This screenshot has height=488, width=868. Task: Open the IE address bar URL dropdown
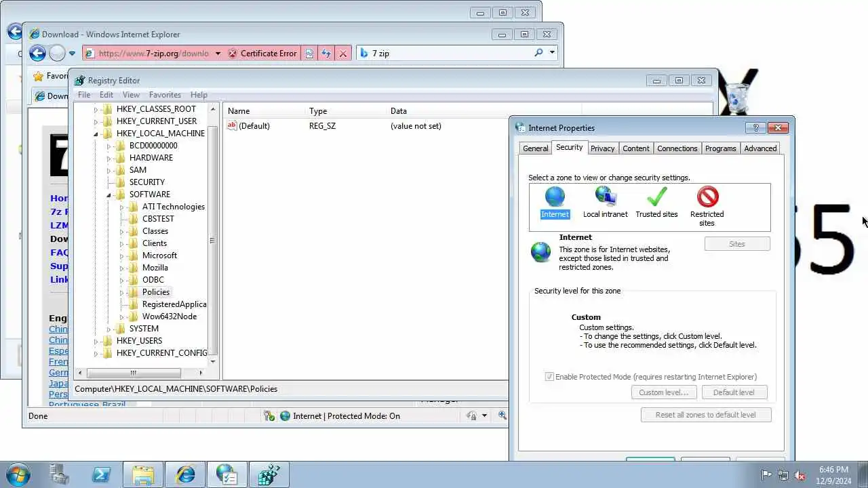coord(218,53)
